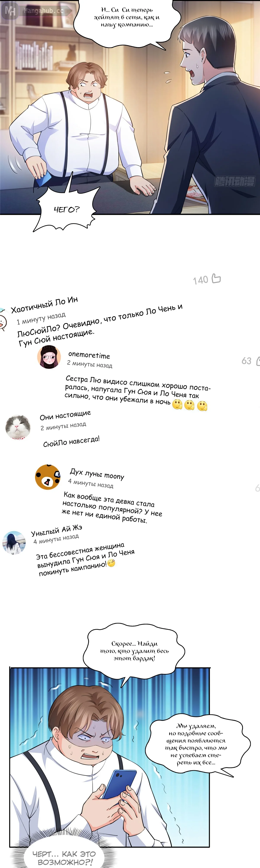
Task: Click the 'ЧЕГО?' speech bubble
Action: [x=67, y=210]
